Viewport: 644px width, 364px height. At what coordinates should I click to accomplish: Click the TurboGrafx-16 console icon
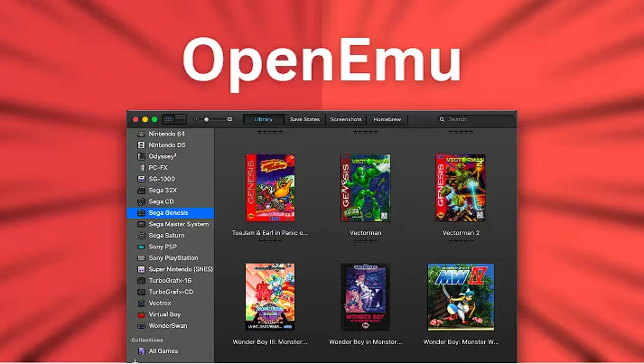(x=141, y=281)
